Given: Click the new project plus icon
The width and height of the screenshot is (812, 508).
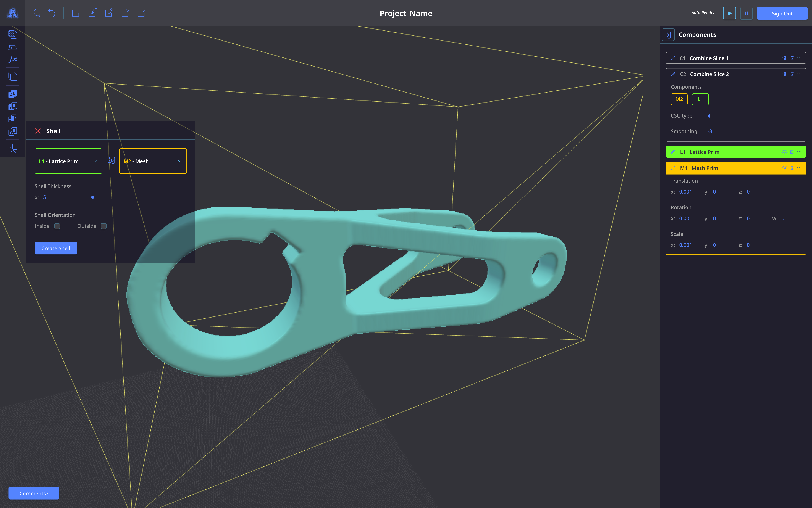Looking at the screenshot, I should tap(76, 13).
